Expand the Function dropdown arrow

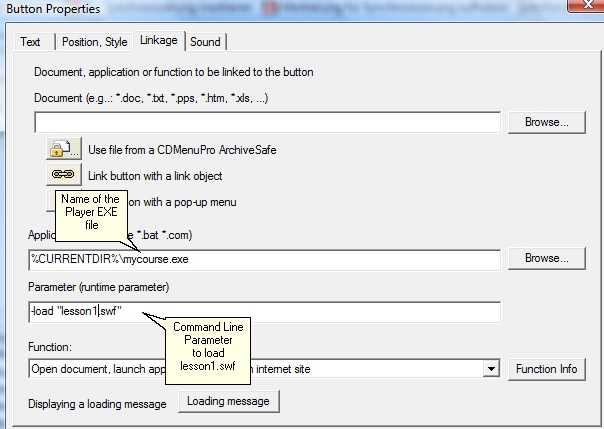[491, 369]
